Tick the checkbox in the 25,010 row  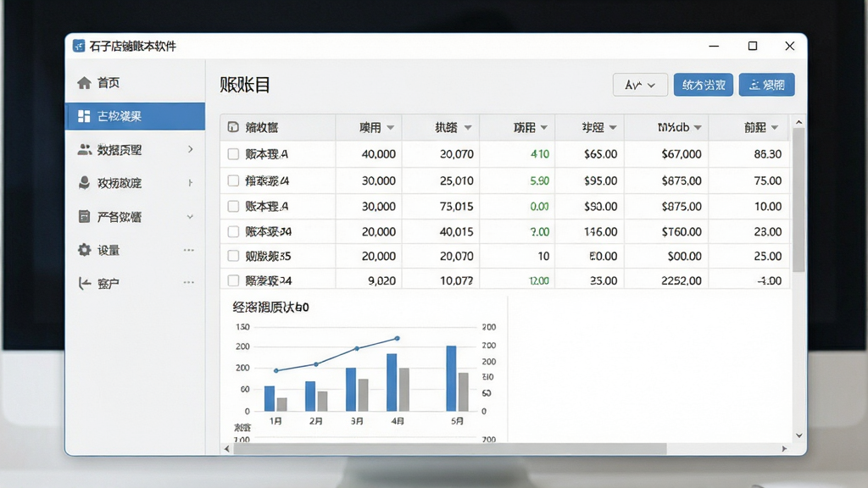coord(233,180)
